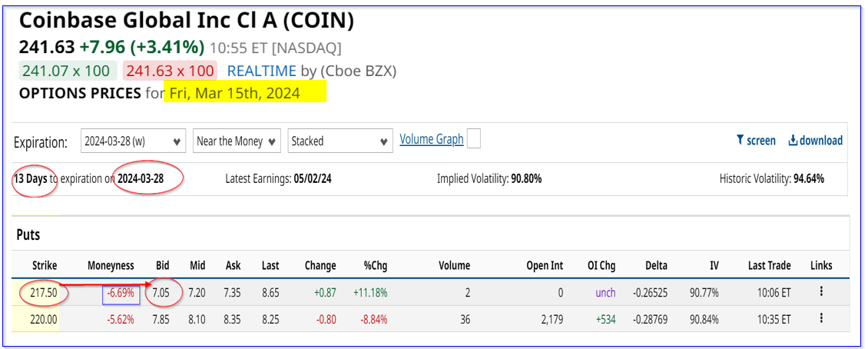Viewport: 868px width, 349px height.
Task: Sort puts by Moneyness column
Action: click(111, 265)
